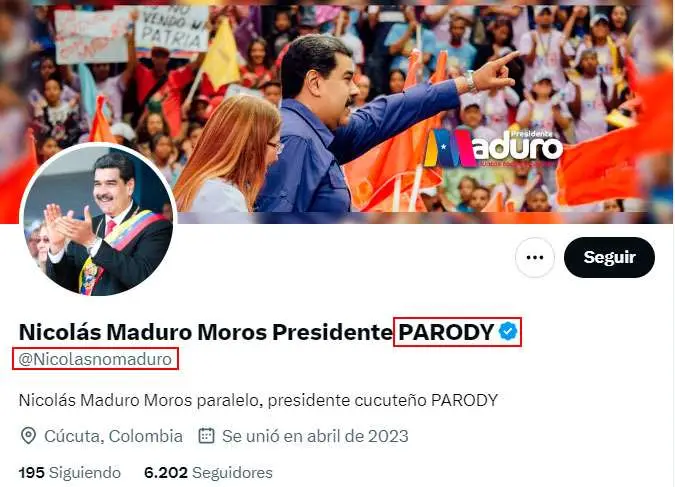Screen dimensions: 675x487
Task: Click the Nicolás Maduro Moros Presidente name
Action: click(x=205, y=332)
